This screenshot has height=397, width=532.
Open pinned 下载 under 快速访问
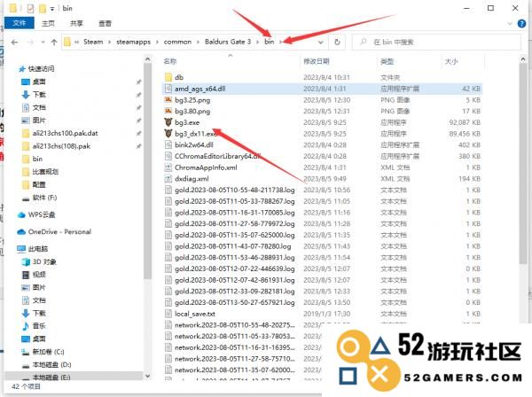pos(39,95)
